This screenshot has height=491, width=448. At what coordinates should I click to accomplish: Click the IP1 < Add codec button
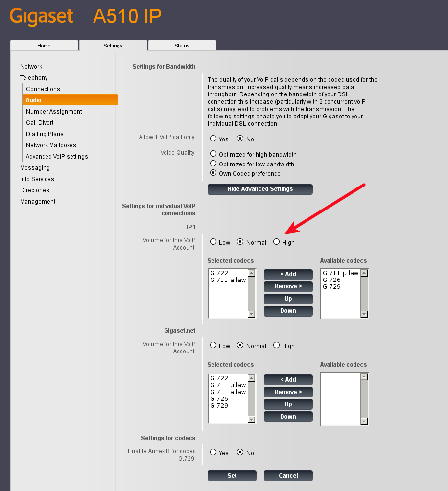tap(288, 274)
